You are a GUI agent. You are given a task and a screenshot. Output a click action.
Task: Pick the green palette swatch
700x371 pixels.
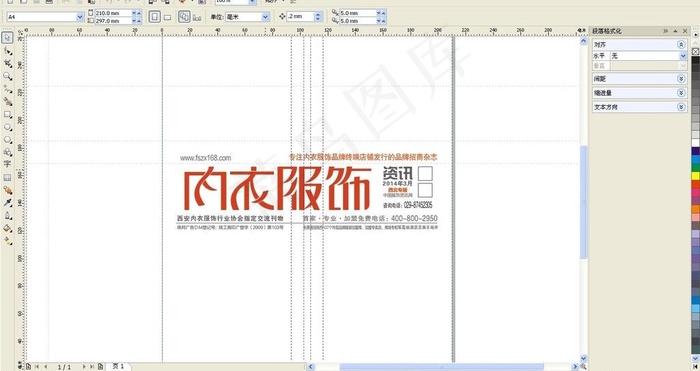[696, 167]
